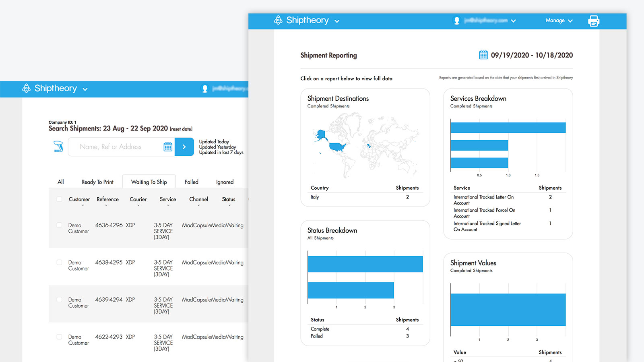Tick checkbox for shipment 4622-4293
Viewport: 644px width, 362px height.
point(60,337)
